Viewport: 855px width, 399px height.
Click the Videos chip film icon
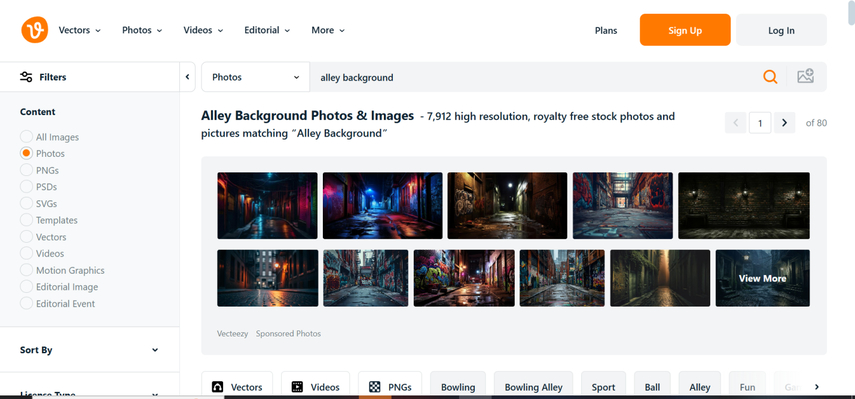297,387
